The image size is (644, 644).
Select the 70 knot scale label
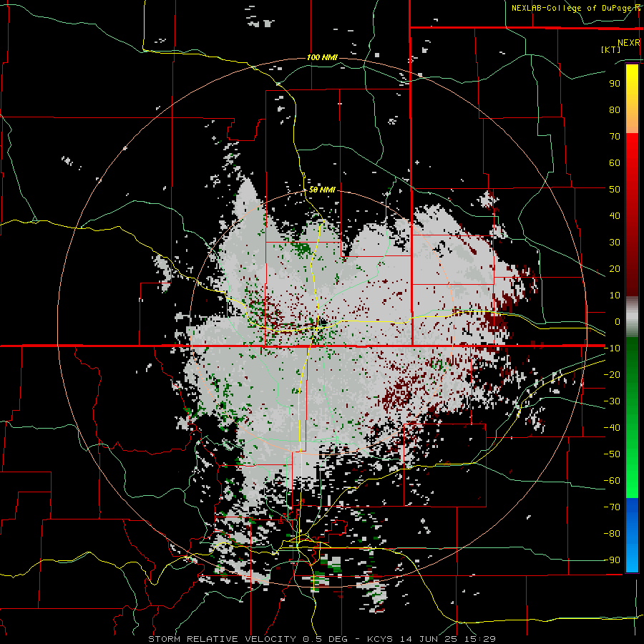click(x=615, y=137)
